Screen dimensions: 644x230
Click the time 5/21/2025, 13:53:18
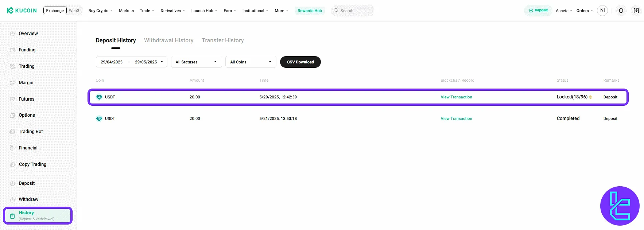click(x=278, y=118)
